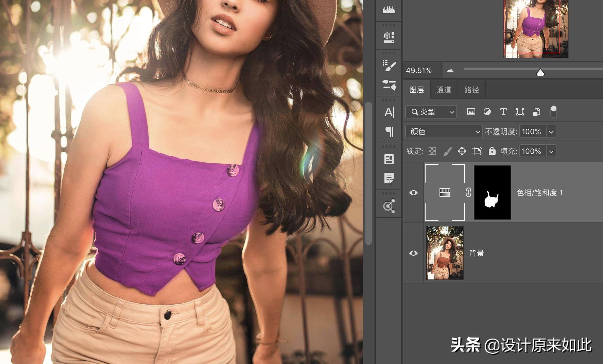
Task: Open the 类型 filter type dropdown
Action: coord(431,112)
